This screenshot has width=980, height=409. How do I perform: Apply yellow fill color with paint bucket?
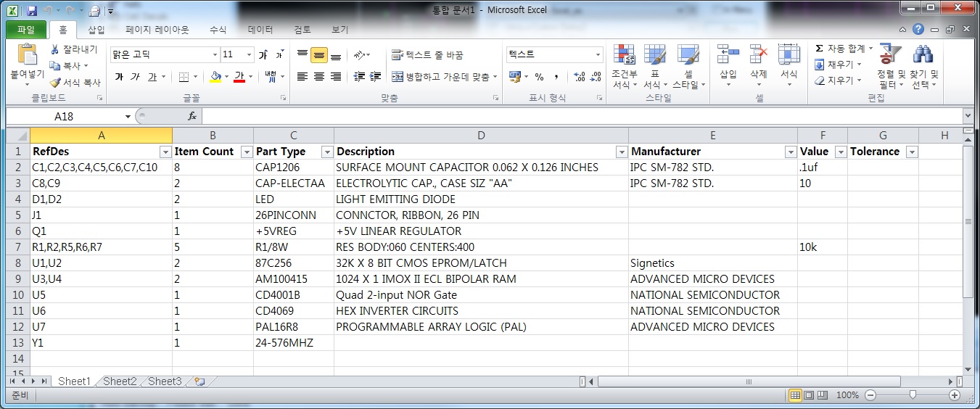(215, 77)
